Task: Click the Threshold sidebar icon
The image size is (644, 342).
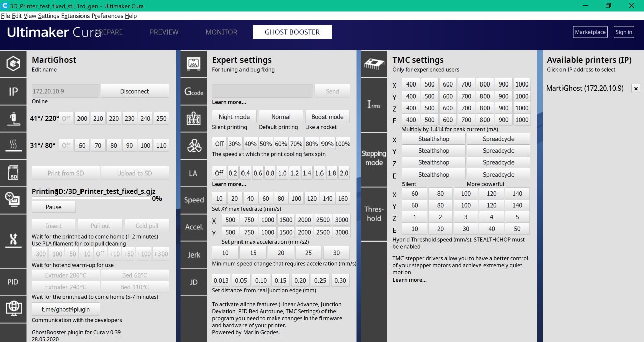Action: [374, 214]
